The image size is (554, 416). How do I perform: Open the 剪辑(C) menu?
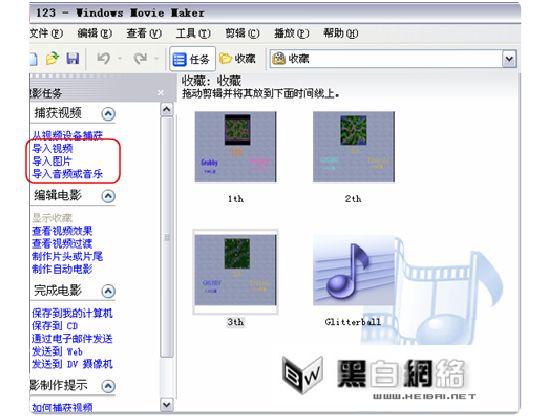coord(242,34)
